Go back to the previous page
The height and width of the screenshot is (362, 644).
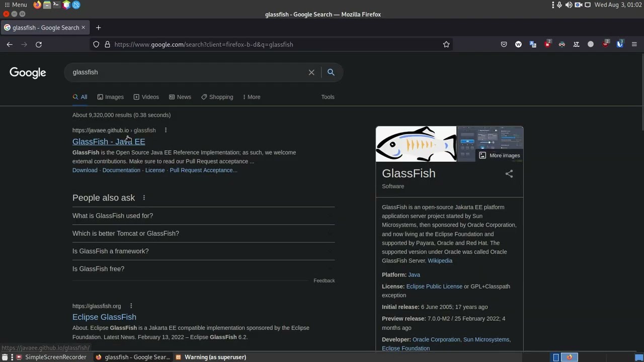[10, 44]
